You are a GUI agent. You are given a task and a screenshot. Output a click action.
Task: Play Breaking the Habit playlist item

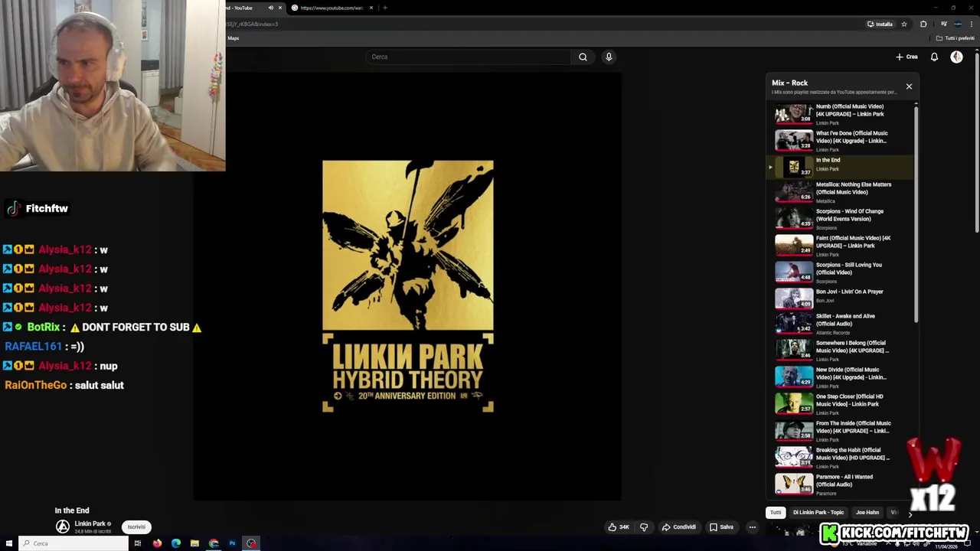[841, 458]
